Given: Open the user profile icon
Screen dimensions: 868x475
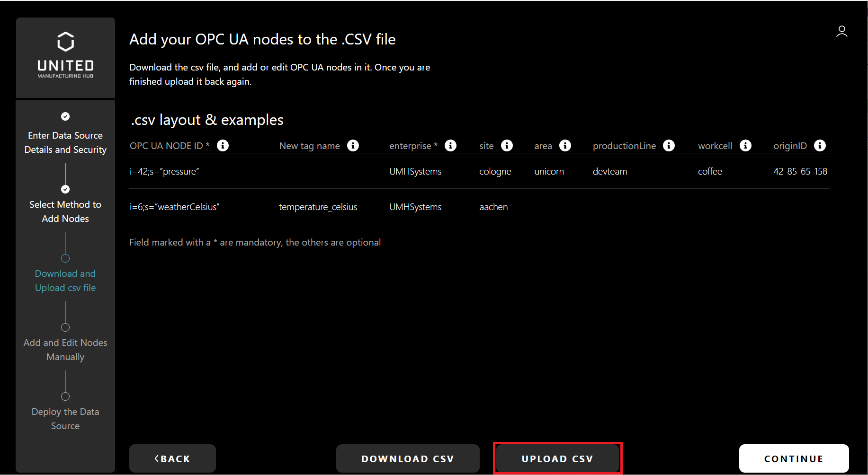Looking at the screenshot, I should [x=841, y=32].
